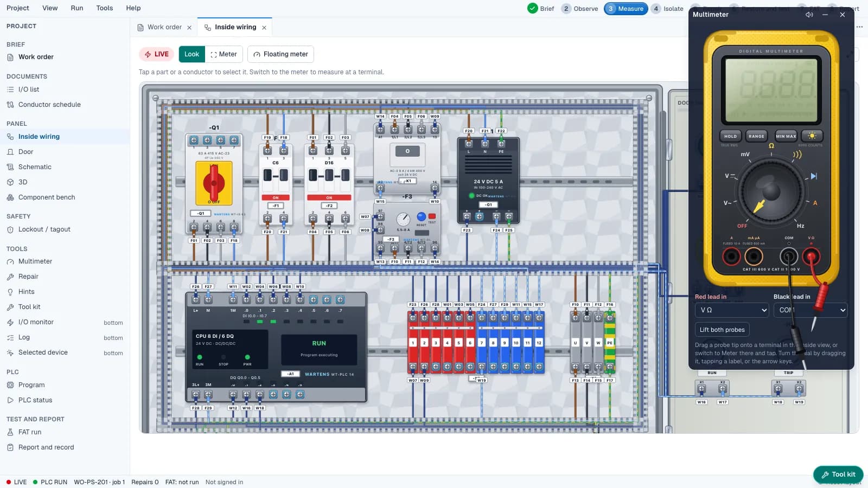This screenshot has width=868, height=488.
Task: Open the Door panel view
Action: tap(25, 152)
